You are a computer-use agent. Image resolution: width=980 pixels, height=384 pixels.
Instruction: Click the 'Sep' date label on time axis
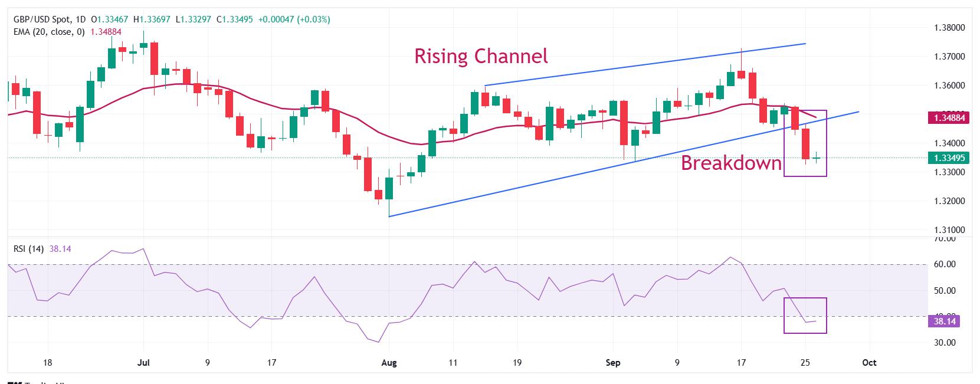(x=613, y=363)
